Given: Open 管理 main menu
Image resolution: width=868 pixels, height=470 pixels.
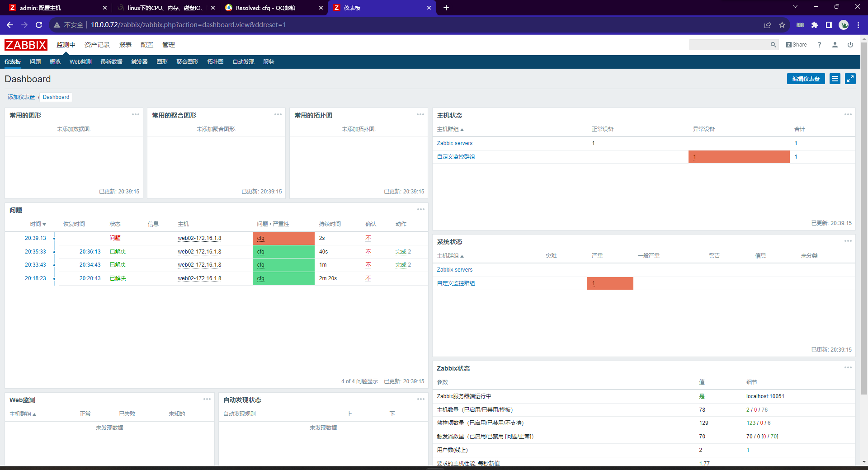Looking at the screenshot, I should click(x=169, y=45).
